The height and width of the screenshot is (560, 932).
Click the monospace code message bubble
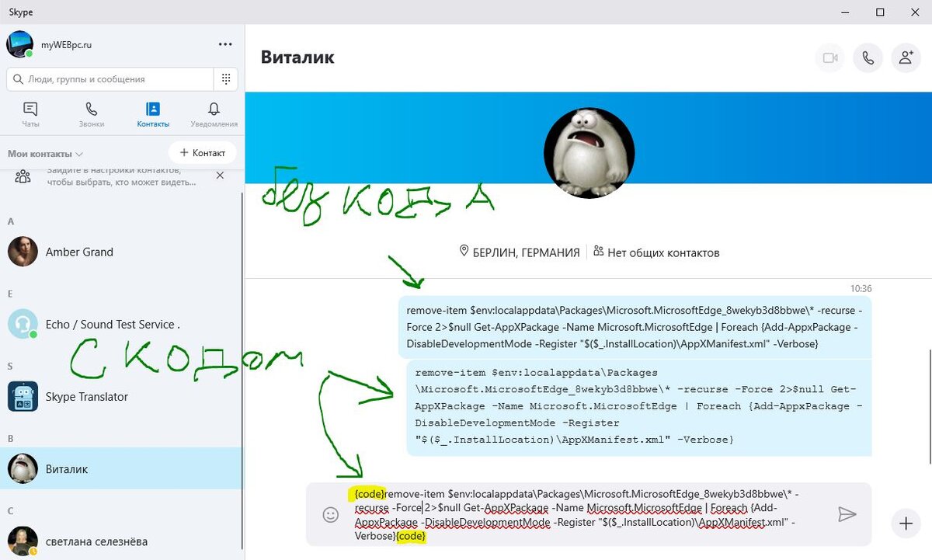click(639, 408)
